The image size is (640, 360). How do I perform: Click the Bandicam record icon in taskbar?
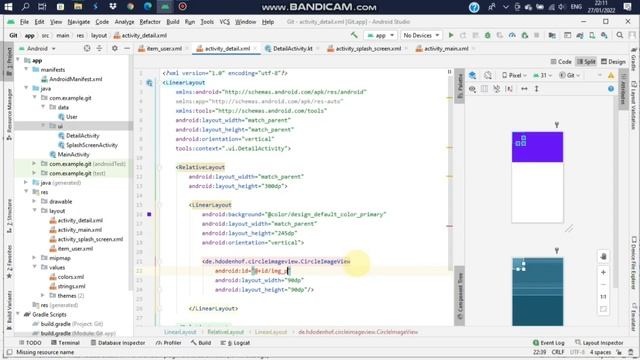pyautogui.click(x=182, y=7)
